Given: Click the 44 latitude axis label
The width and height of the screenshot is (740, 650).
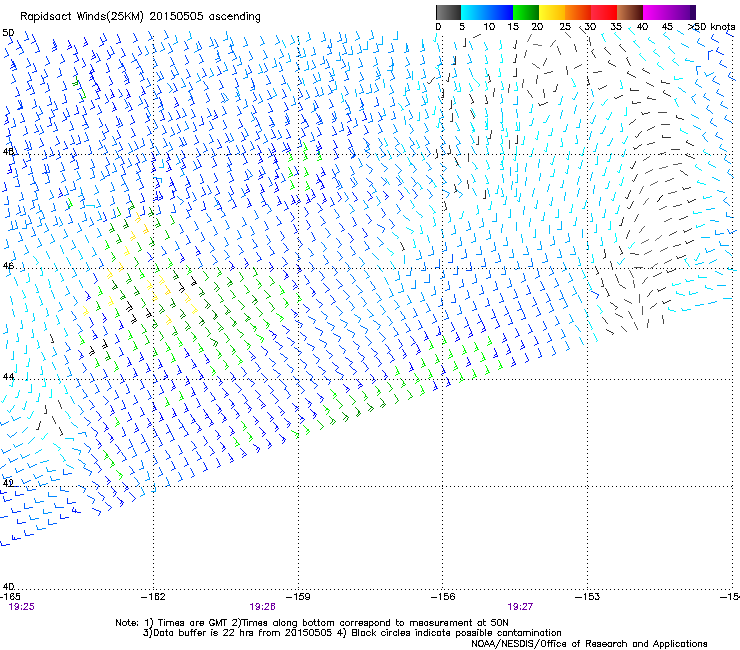Looking at the screenshot, I should tap(8, 377).
